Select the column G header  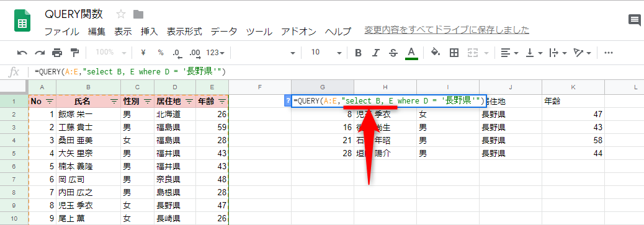click(x=323, y=87)
